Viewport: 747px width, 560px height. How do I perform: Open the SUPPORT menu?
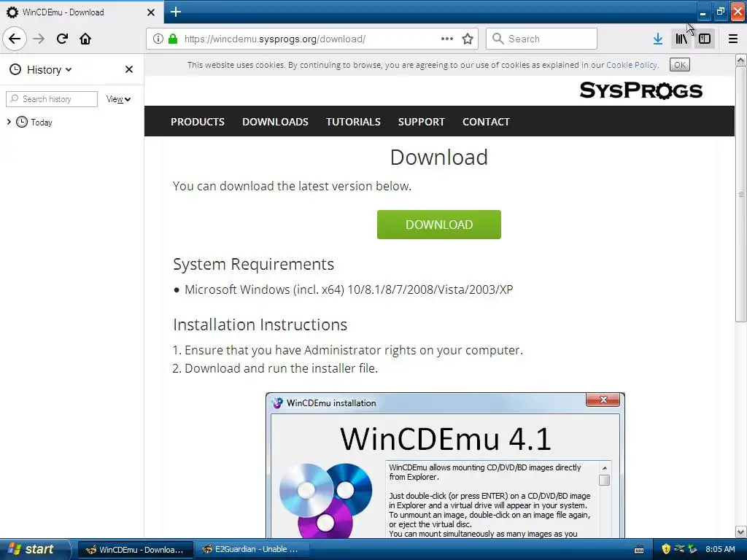pos(421,122)
